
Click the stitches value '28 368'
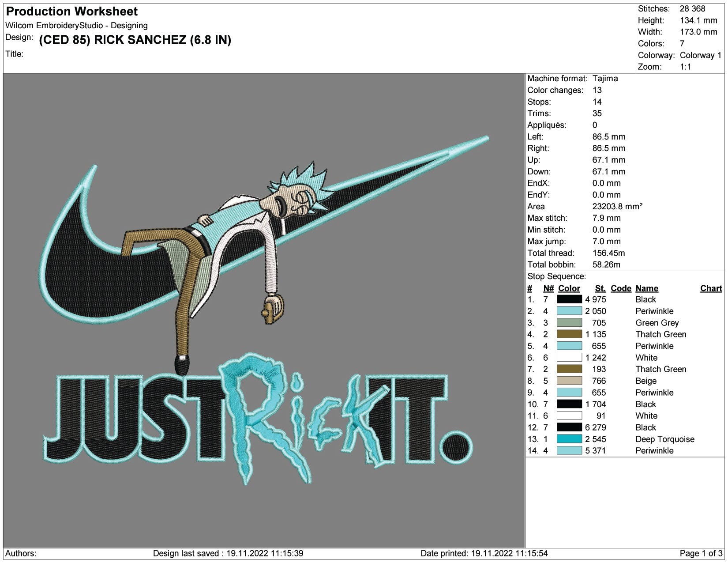[692, 9]
